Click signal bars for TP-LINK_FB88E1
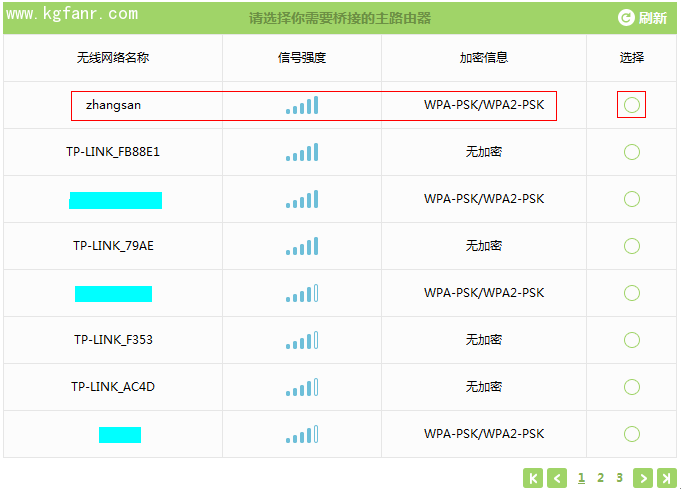Image resolution: width=681 pixels, height=493 pixels. tap(302, 152)
